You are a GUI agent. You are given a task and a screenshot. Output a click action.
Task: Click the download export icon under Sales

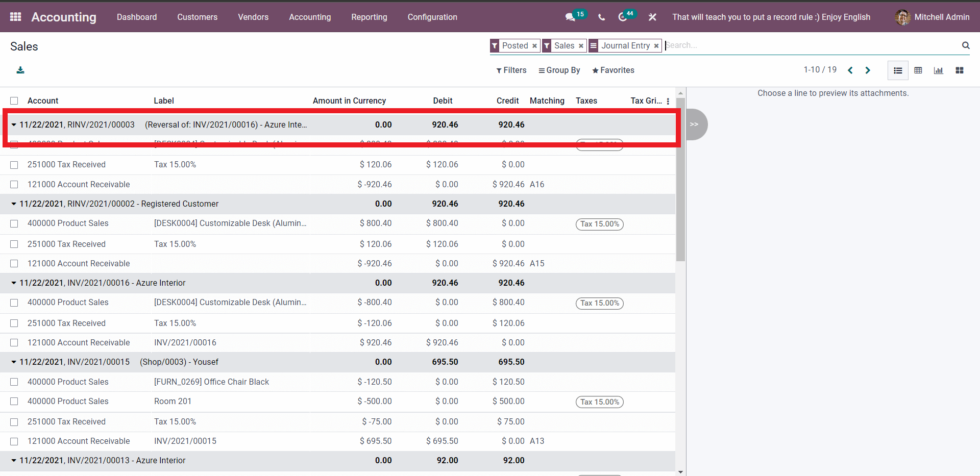20,70
